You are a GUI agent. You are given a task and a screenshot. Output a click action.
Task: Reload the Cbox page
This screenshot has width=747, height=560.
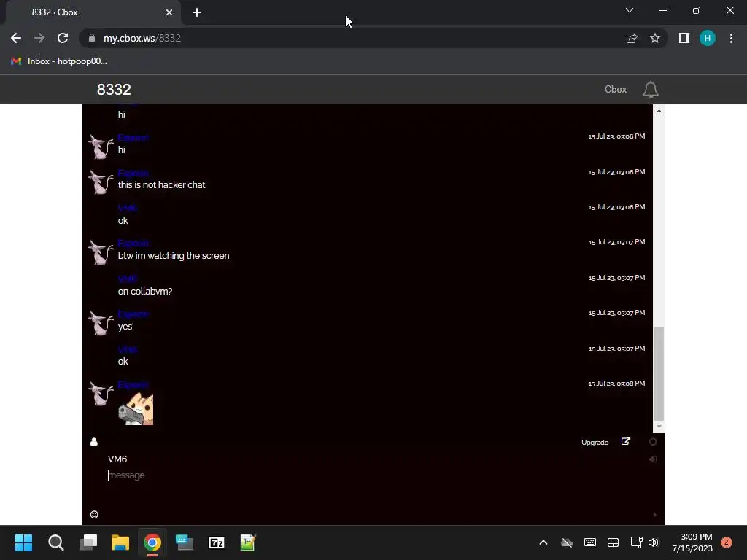pyautogui.click(x=63, y=38)
